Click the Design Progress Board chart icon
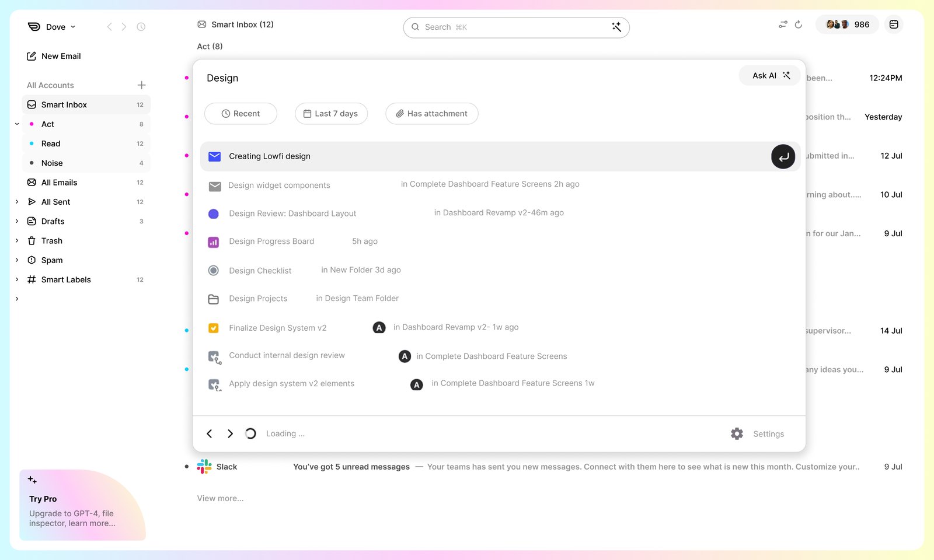The height and width of the screenshot is (560, 934). 214,242
